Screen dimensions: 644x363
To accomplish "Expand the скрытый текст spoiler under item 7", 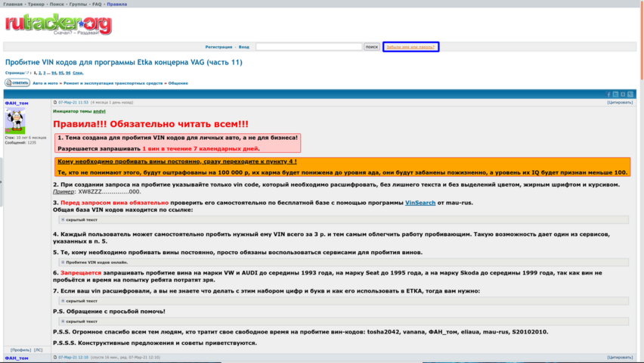I will coord(343,301).
